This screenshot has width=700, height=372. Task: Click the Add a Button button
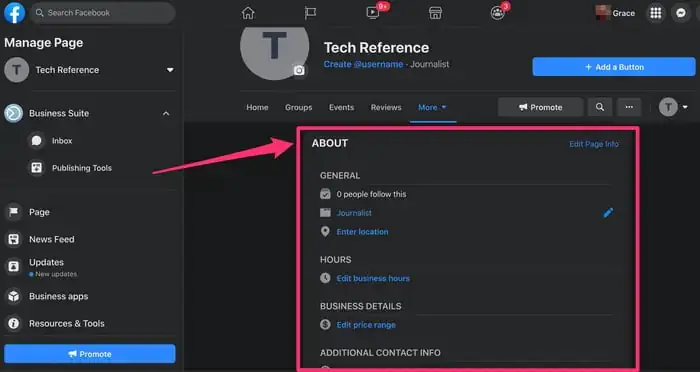[614, 67]
